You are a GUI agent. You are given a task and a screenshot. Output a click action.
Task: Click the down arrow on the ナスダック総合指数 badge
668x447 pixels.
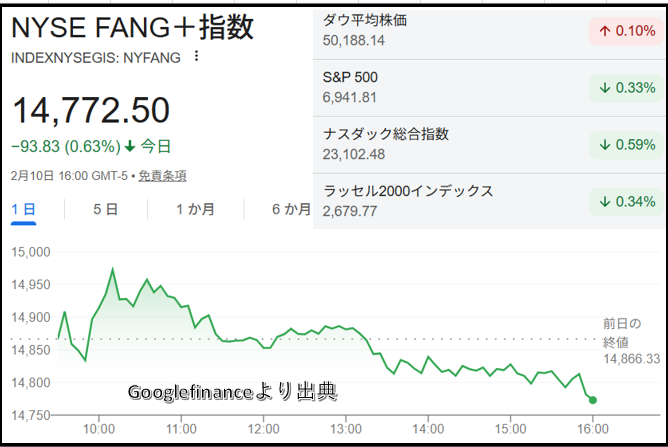click(603, 144)
